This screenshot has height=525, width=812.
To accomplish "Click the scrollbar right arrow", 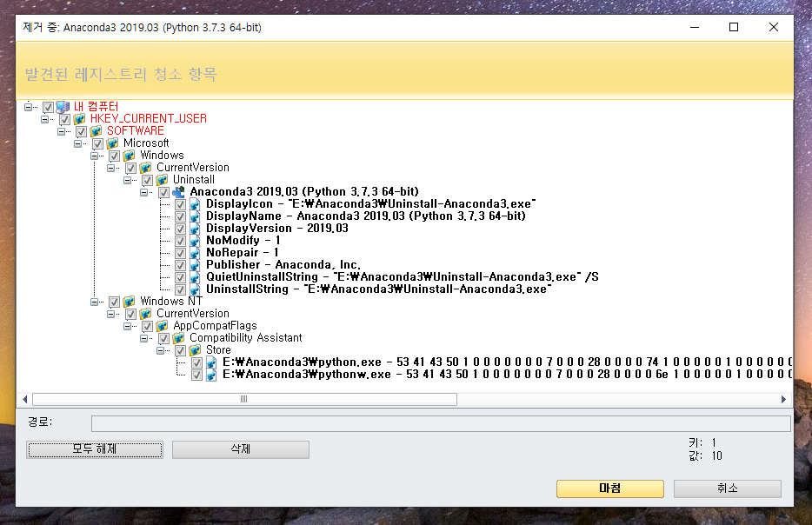I will 783,399.
